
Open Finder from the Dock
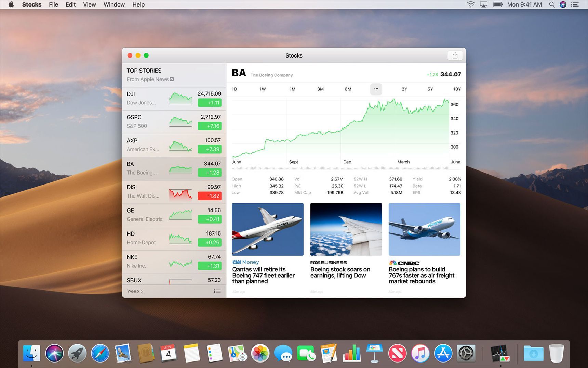pos(31,353)
